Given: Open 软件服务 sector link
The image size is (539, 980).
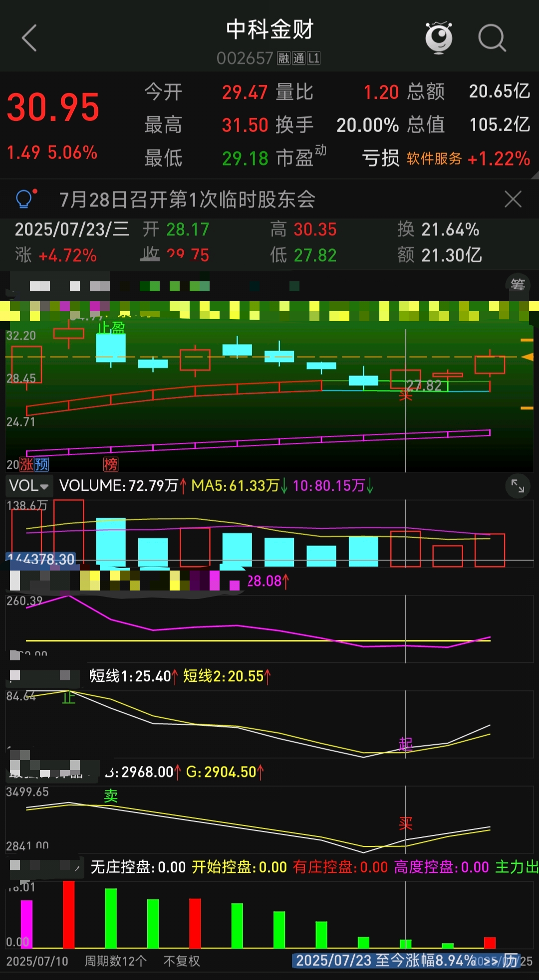Looking at the screenshot, I should coord(434,159).
